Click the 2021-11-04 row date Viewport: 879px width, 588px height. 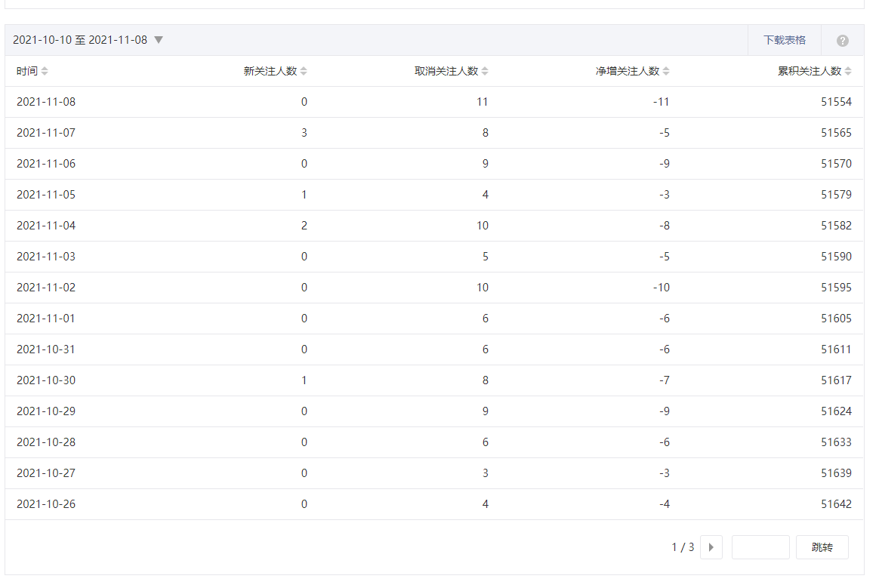(46, 226)
